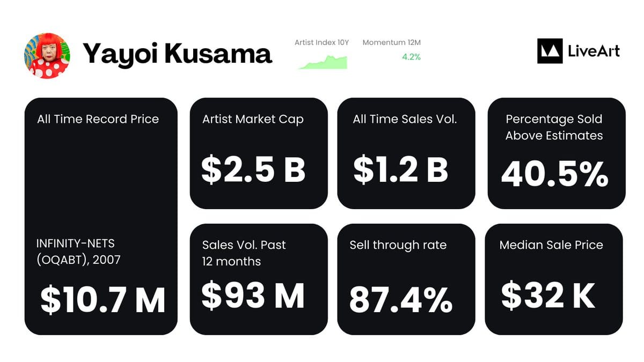Image resolution: width=644 pixels, height=362 pixels.
Task: Select the Sell through rate label
Action: (x=398, y=245)
